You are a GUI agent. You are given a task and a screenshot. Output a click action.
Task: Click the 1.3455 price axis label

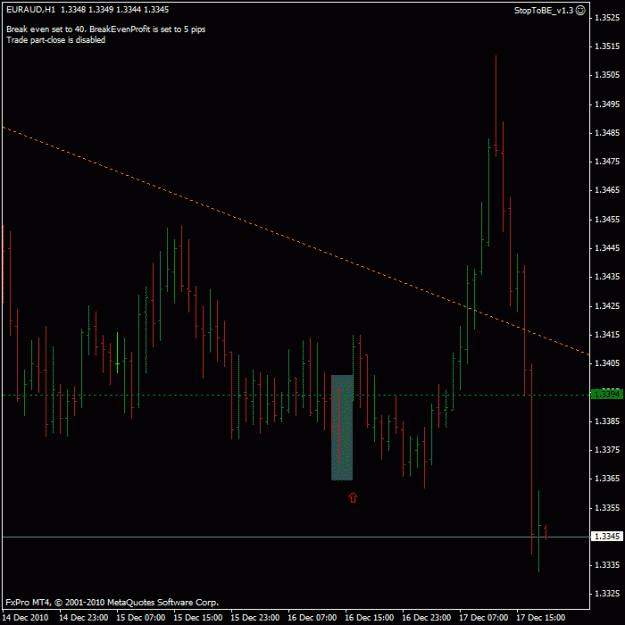[x=607, y=219]
